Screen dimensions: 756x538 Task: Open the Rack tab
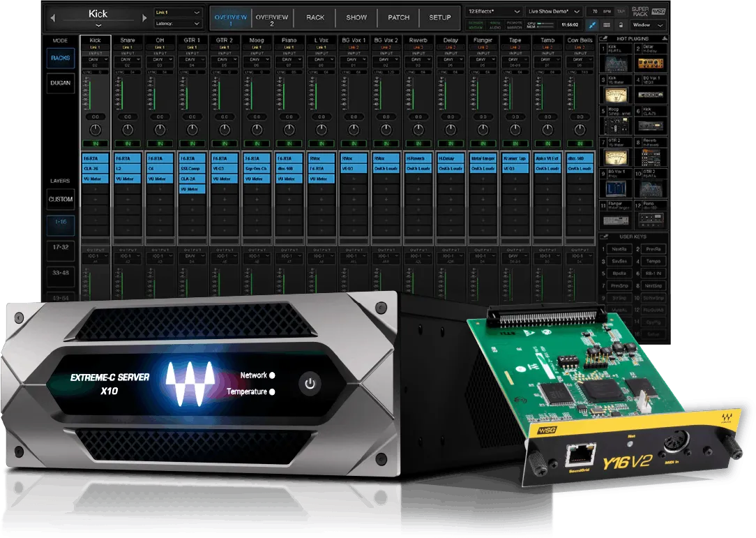tap(315, 18)
